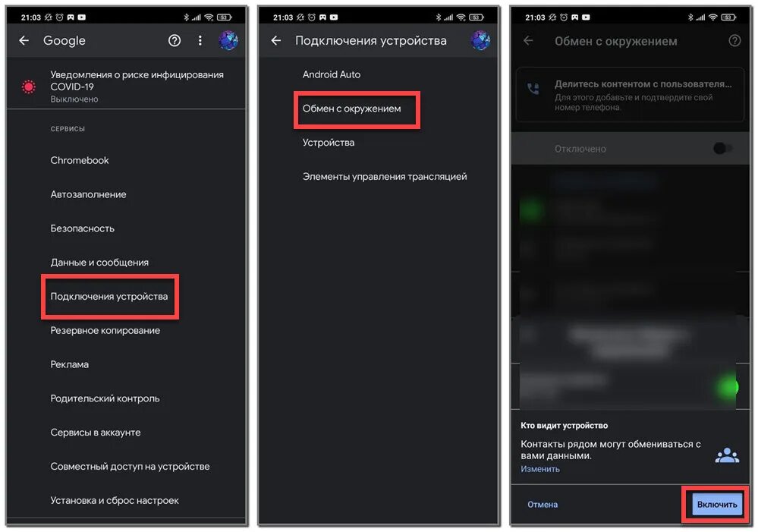Tap the COVID-19 exposure notification red icon

pyautogui.click(x=29, y=87)
